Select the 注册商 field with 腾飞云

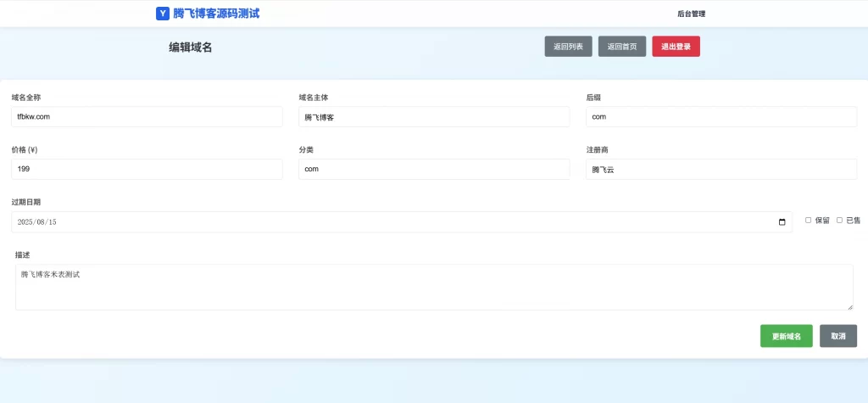(x=721, y=170)
